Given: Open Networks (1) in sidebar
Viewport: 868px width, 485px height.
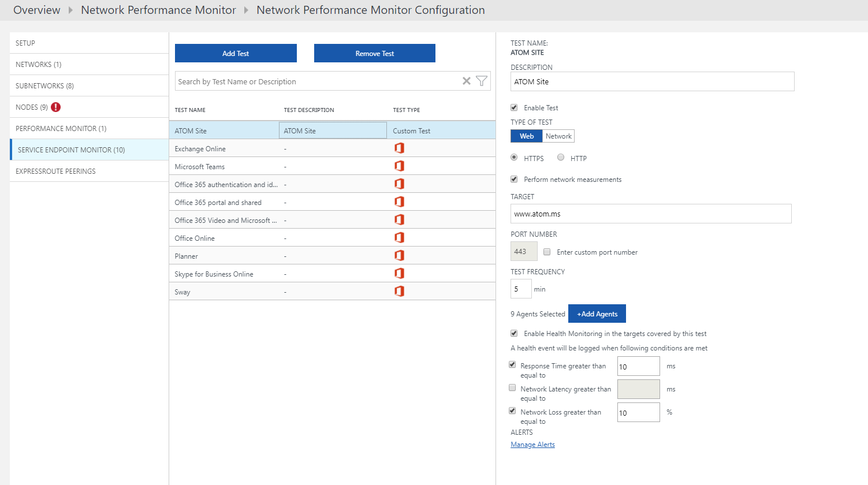Looking at the screenshot, I should [90, 64].
